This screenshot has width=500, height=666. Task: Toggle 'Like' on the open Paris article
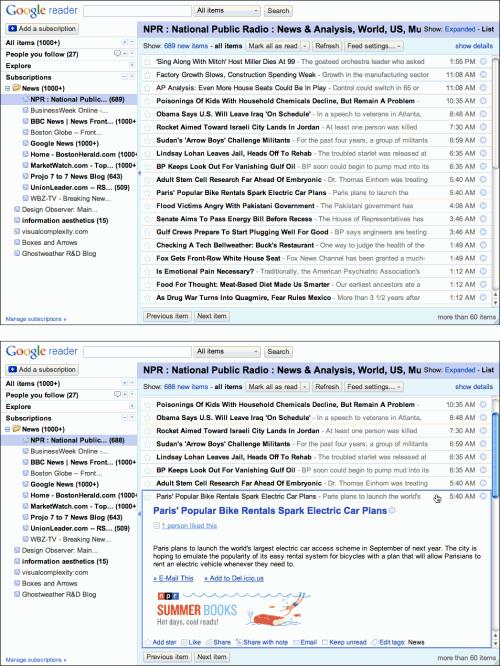click(x=191, y=642)
